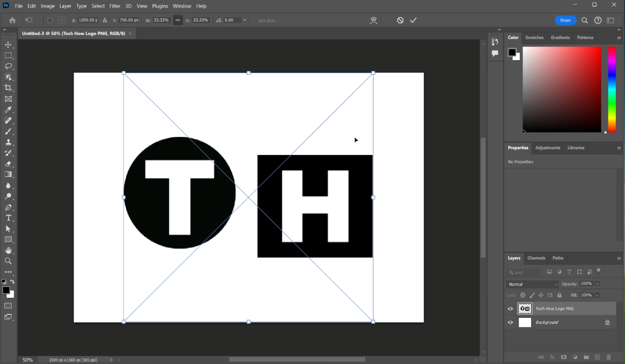Open the Color panel menu

click(618, 38)
